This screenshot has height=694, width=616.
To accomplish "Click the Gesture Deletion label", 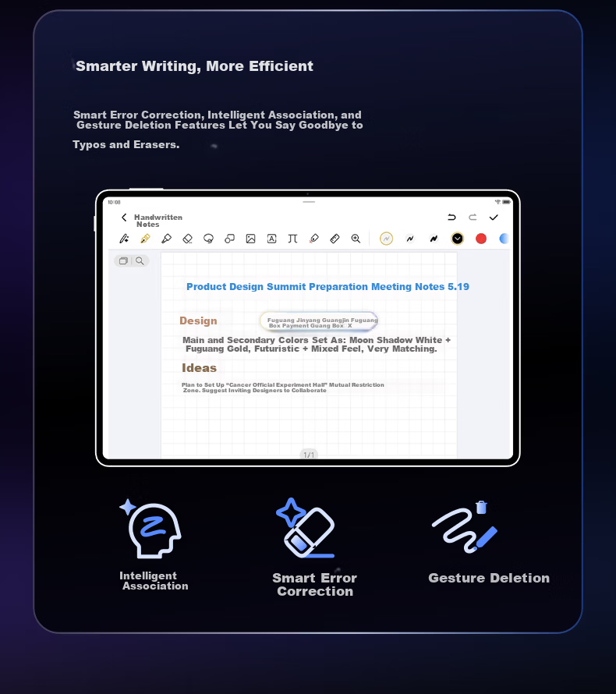I will pos(489,578).
